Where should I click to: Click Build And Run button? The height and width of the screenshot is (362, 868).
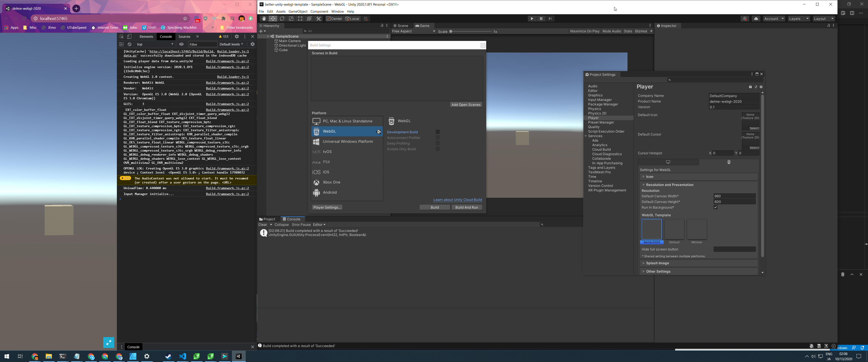click(467, 207)
